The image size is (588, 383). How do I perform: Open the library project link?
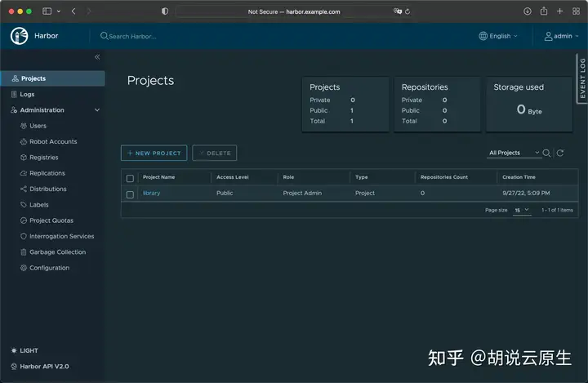coord(152,193)
